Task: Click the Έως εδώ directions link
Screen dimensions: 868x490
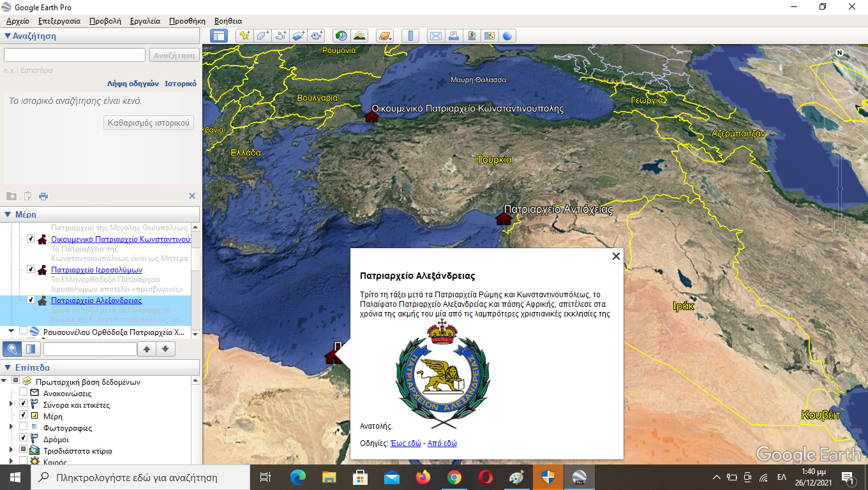Action: (x=405, y=443)
